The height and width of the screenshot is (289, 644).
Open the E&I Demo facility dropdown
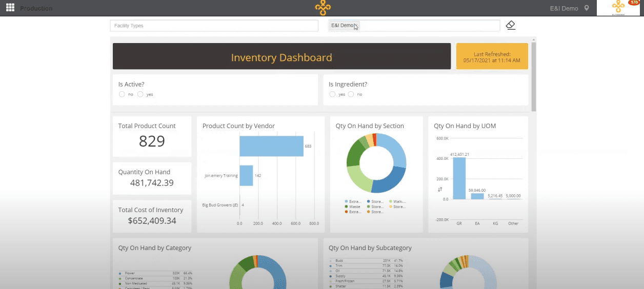(x=414, y=26)
